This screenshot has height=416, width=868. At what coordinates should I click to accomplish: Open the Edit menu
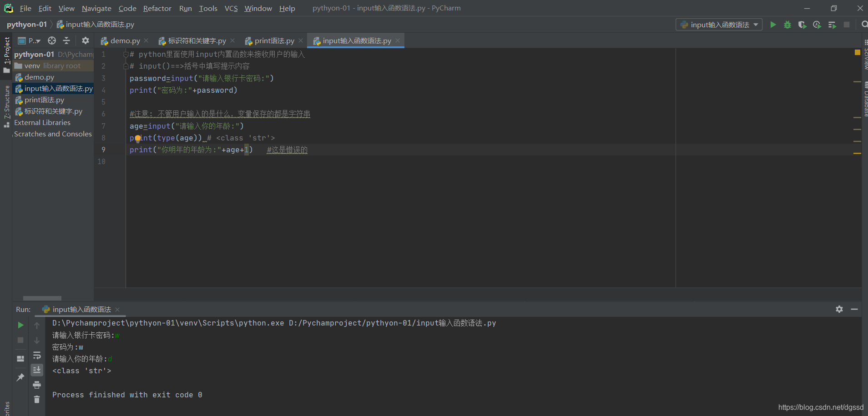[45, 8]
